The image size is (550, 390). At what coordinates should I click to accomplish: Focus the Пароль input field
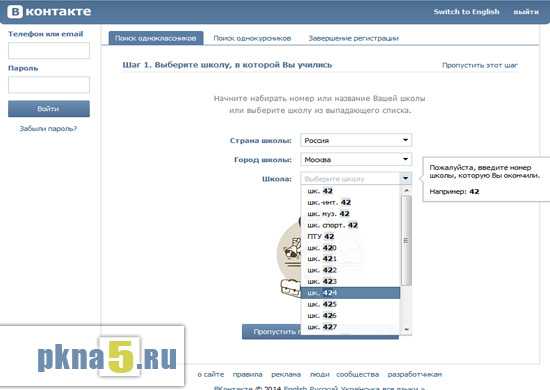(49, 85)
